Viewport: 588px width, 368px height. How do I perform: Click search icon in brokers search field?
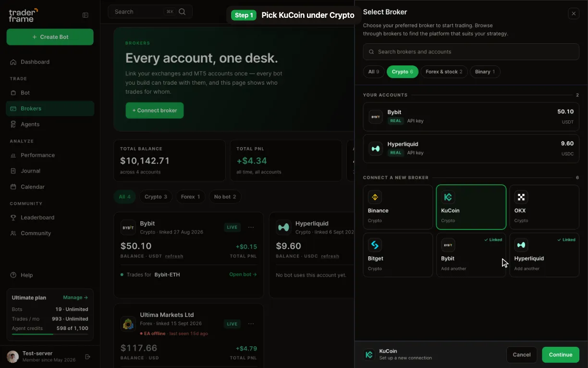click(371, 52)
